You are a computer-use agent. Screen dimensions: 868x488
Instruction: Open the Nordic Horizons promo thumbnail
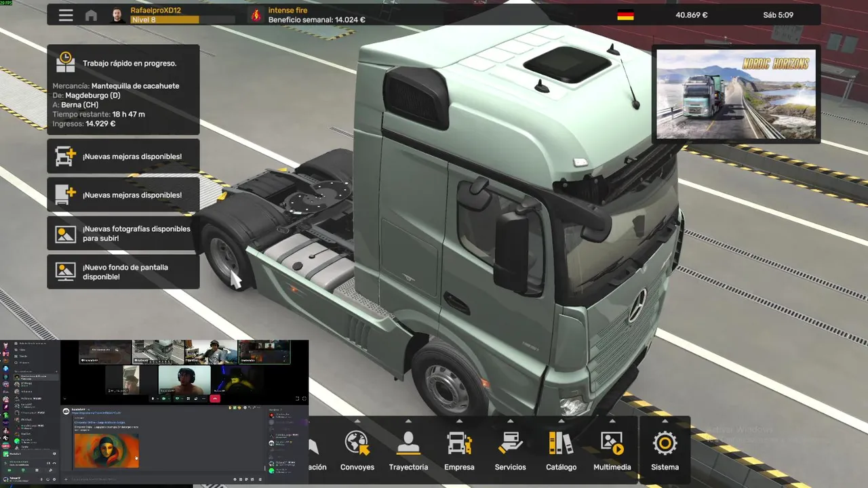736,94
